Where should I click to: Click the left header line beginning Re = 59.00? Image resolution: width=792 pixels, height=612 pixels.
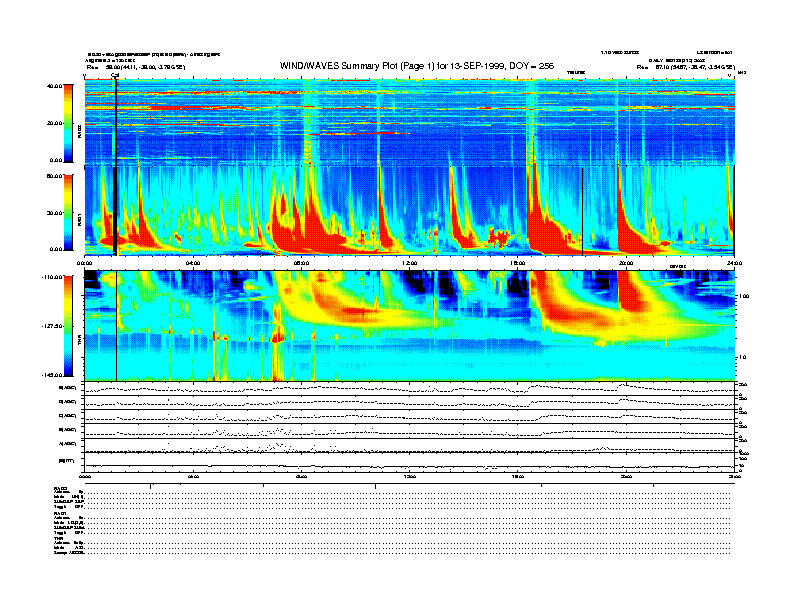[136, 67]
